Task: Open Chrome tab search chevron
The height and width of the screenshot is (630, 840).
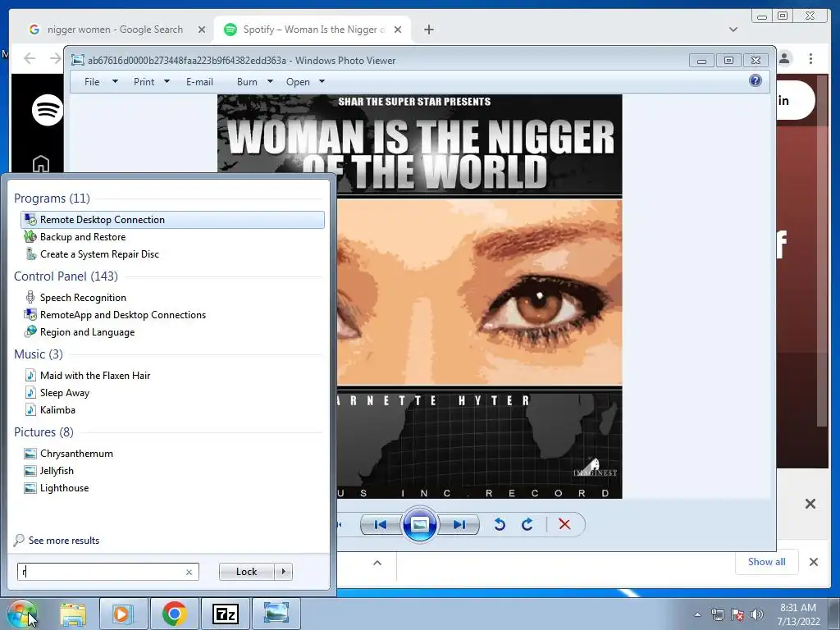Action: tap(733, 30)
